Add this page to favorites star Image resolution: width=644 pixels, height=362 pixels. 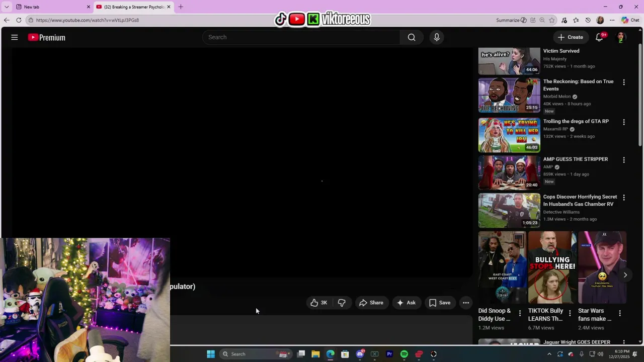[552, 20]
